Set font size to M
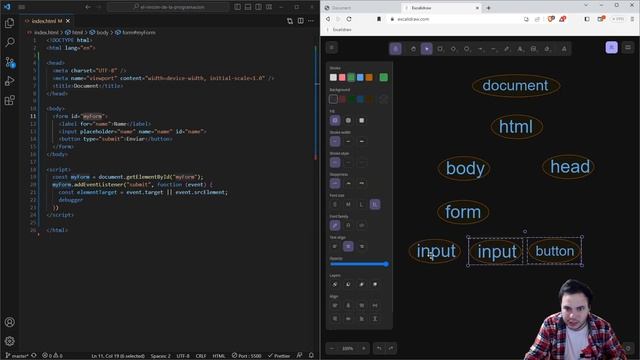This screenshot has width=640, height=360. 348,204
